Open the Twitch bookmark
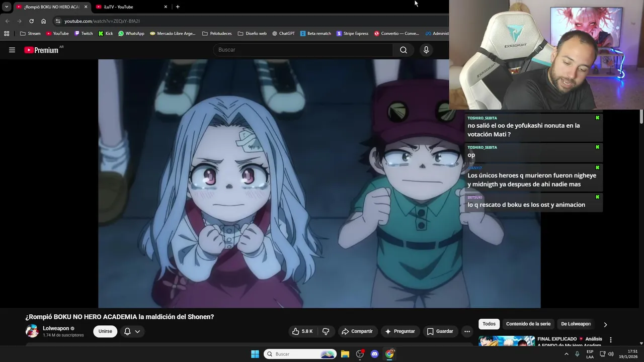The height and width of the screenshot is (362, 644). pos(84,34)
